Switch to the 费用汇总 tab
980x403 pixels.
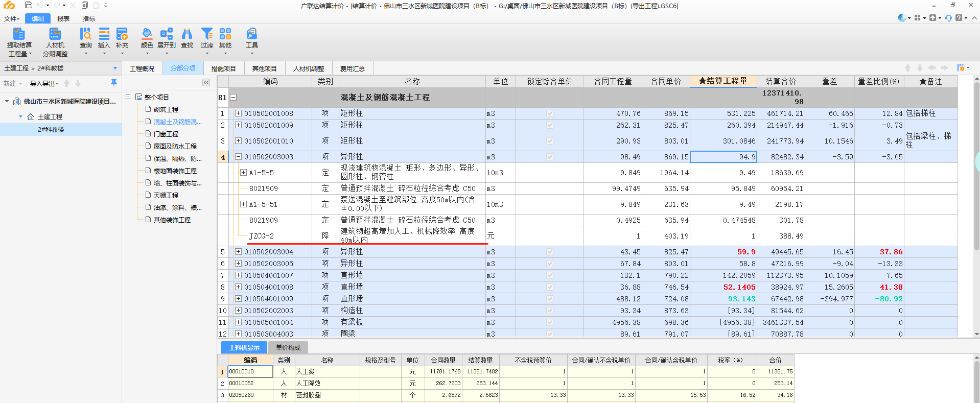(353, 68)
